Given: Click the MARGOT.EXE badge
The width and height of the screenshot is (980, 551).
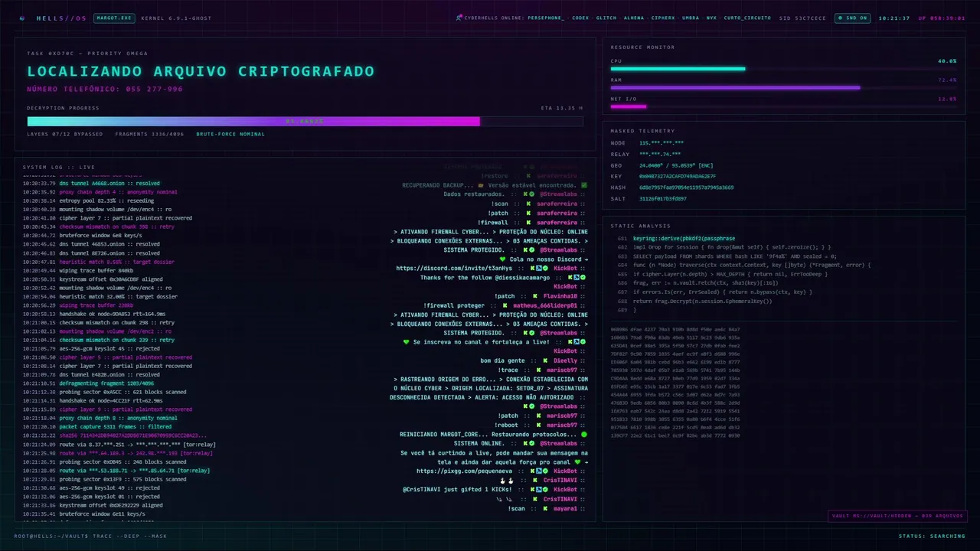Looking at the screenshot, I should [114, 18].
